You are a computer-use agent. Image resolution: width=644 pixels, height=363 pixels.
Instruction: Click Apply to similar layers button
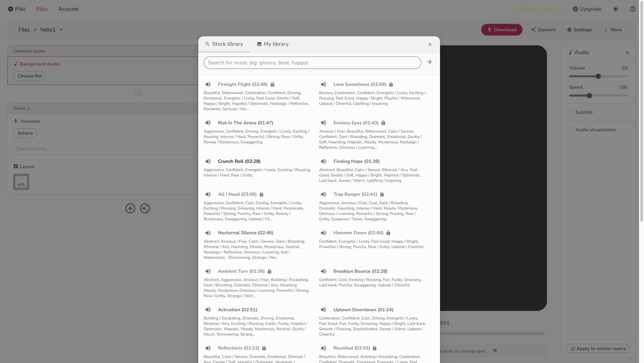pos(598,349)
